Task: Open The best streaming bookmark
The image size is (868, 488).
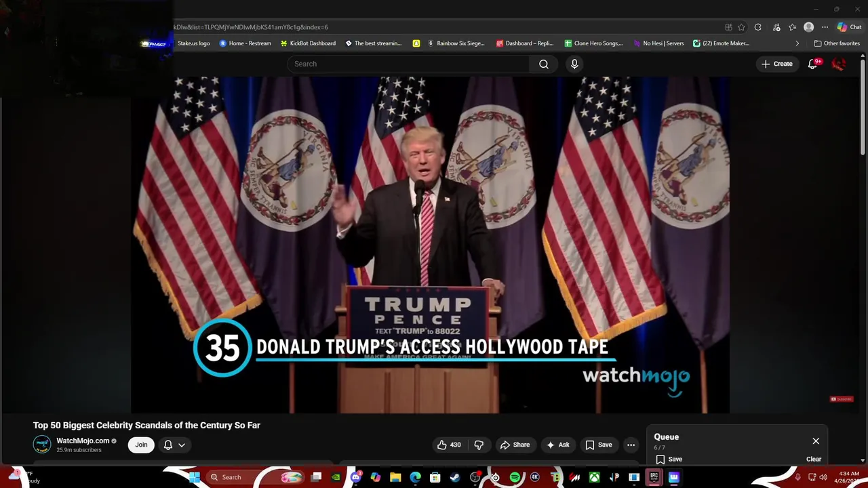Action: pos(374,43)
